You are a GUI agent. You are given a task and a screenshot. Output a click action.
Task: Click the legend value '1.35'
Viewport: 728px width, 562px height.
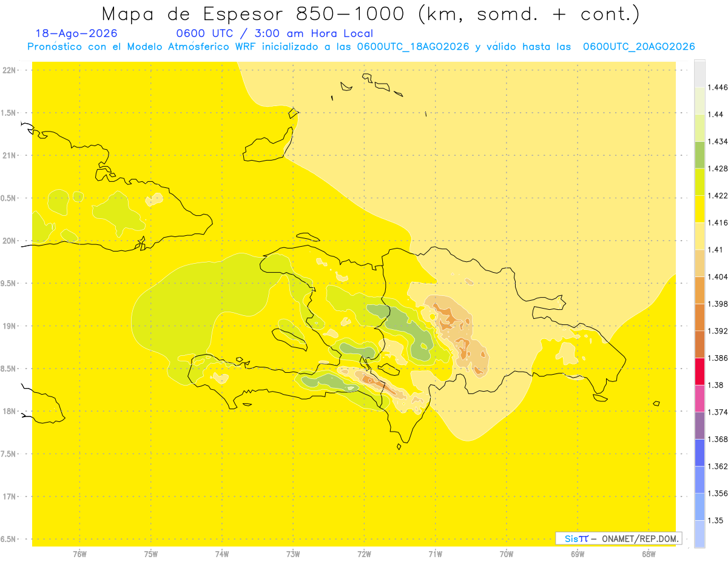(716, 520)
